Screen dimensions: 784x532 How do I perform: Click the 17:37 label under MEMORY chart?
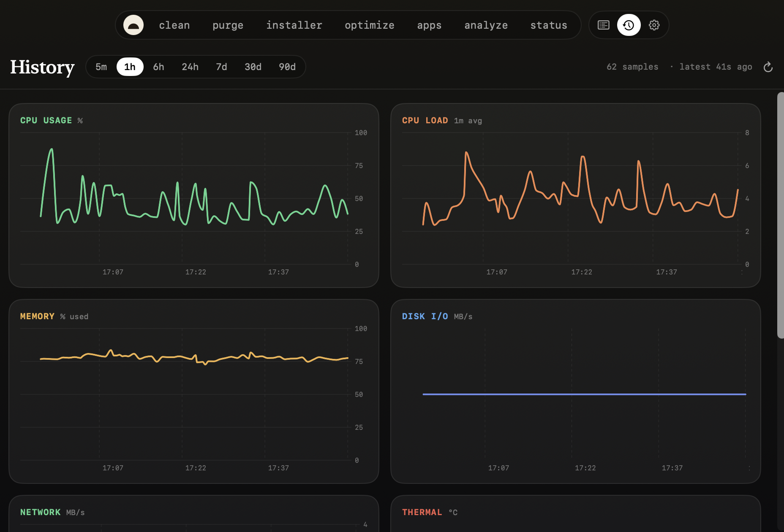coord(278,468)
